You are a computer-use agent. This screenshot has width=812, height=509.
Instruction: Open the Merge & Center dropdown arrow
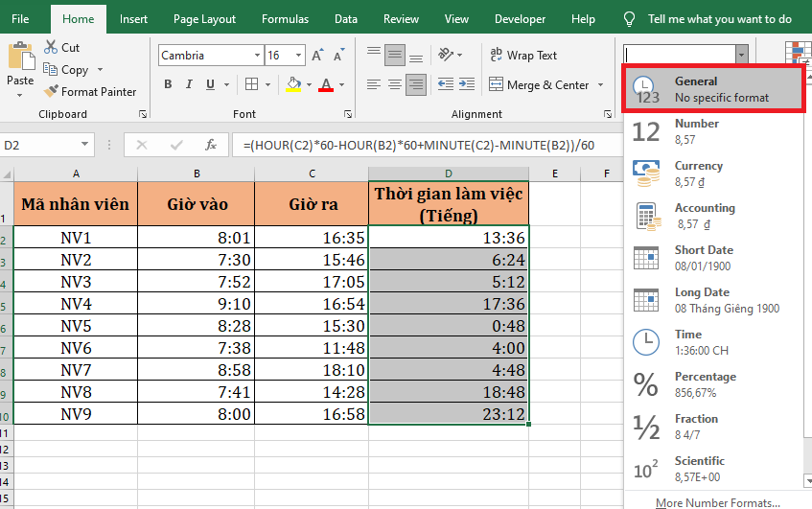[601, 85]
